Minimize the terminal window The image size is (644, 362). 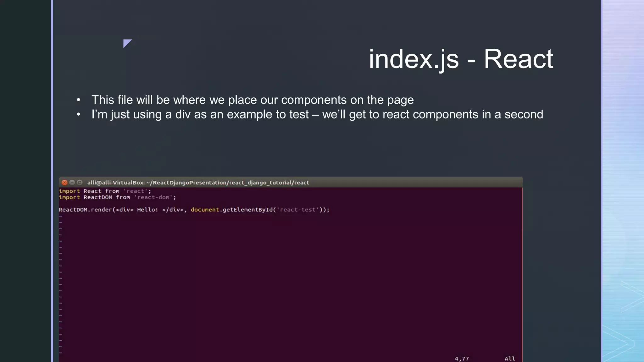click(72, 183)
